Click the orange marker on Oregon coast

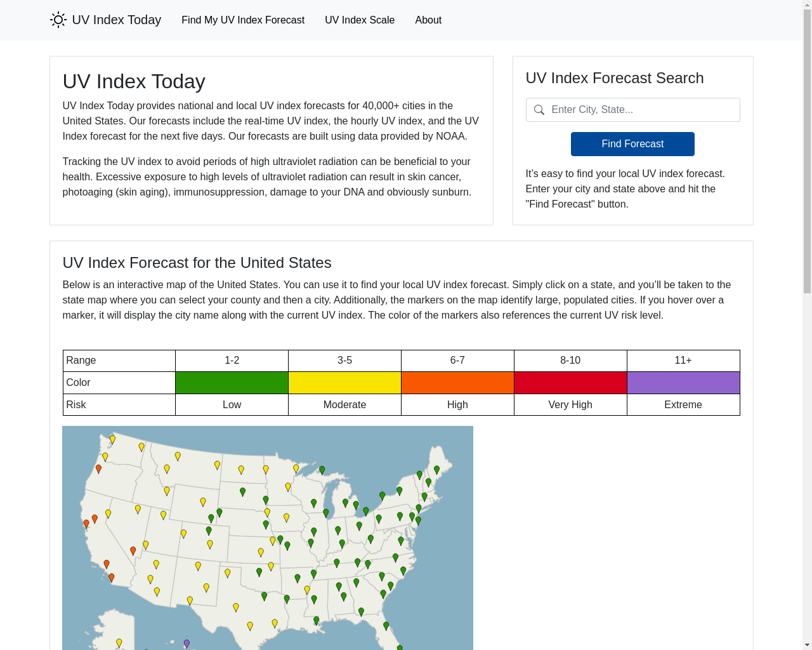pos(98,469)
